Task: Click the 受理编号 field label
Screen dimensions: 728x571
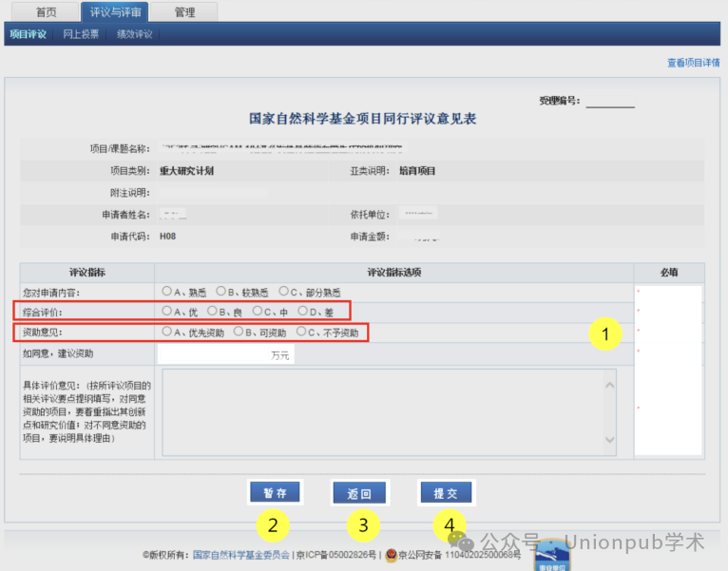Action: (560, 101)
